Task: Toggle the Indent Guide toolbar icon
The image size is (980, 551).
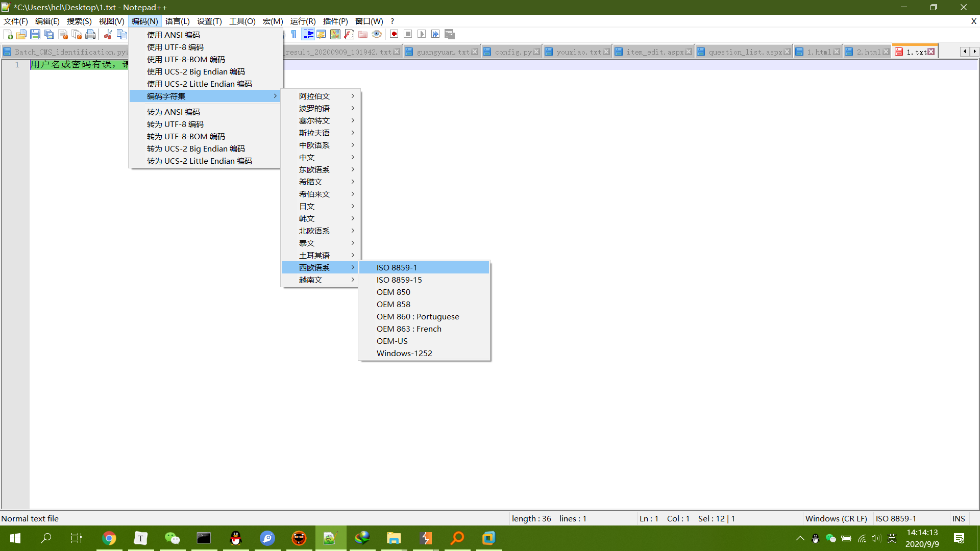Action: 308,34
